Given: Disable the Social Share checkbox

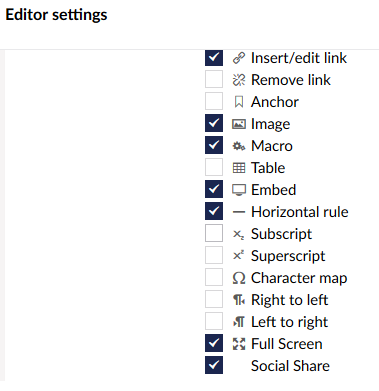Looking at the screenshot, I should 214,365.
